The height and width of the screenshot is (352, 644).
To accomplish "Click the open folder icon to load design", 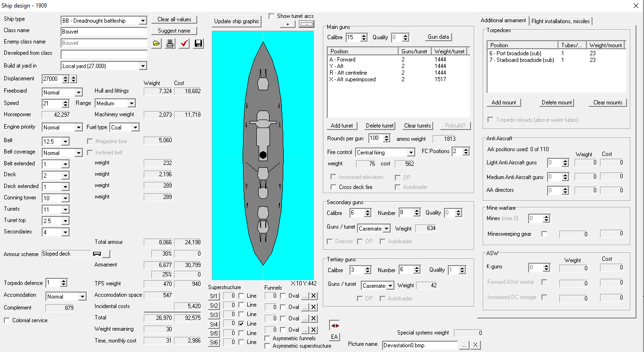I will coord(157,43).
